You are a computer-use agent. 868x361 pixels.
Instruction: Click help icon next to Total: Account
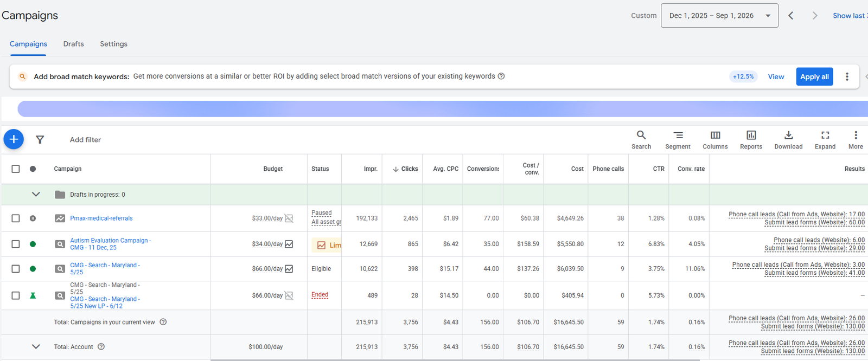tap(101, 347)
